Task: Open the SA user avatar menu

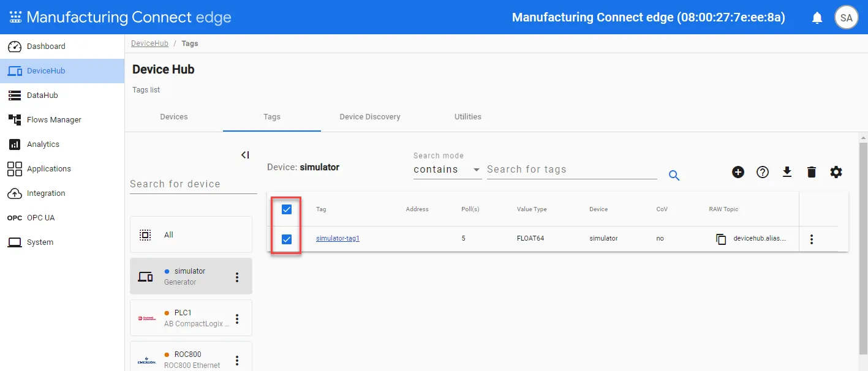Action: click(x=846, y=18)
